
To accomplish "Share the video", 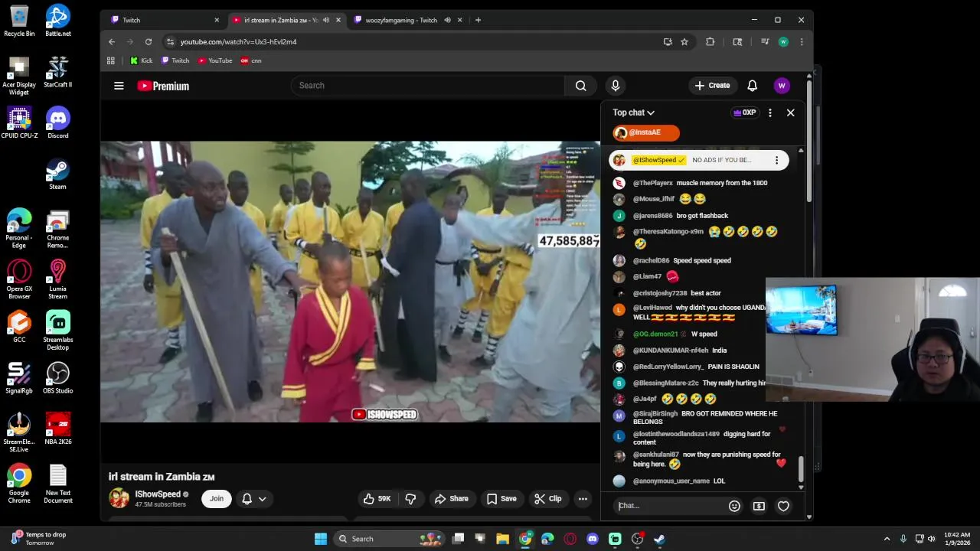I will click(451, 499).
